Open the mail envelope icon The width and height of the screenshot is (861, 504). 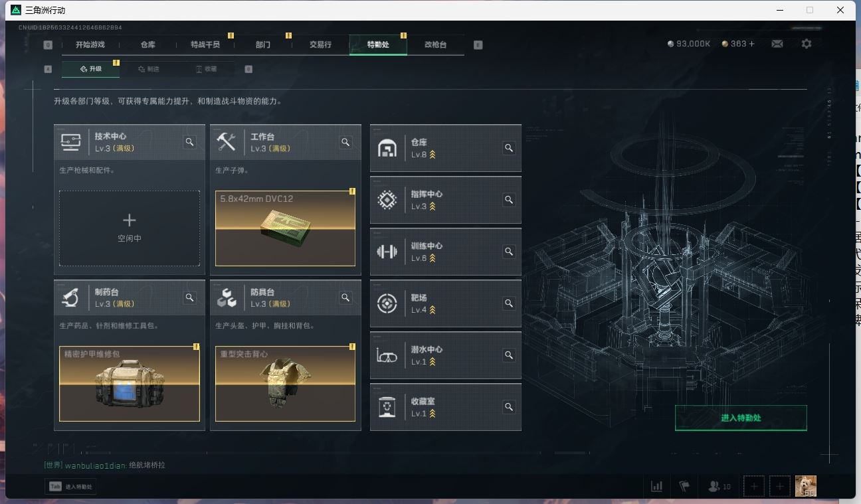click(x=777, y=44)
